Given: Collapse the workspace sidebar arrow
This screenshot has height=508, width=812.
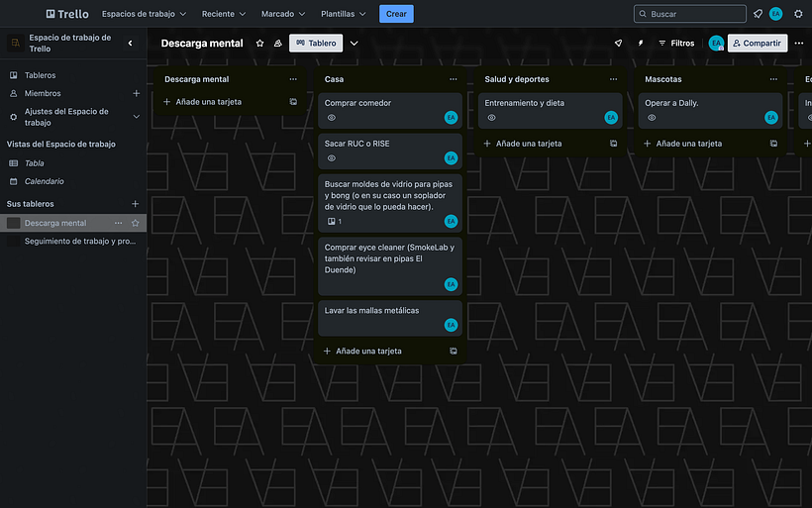Looking at the screenshot, I should (x=130, y=44).
